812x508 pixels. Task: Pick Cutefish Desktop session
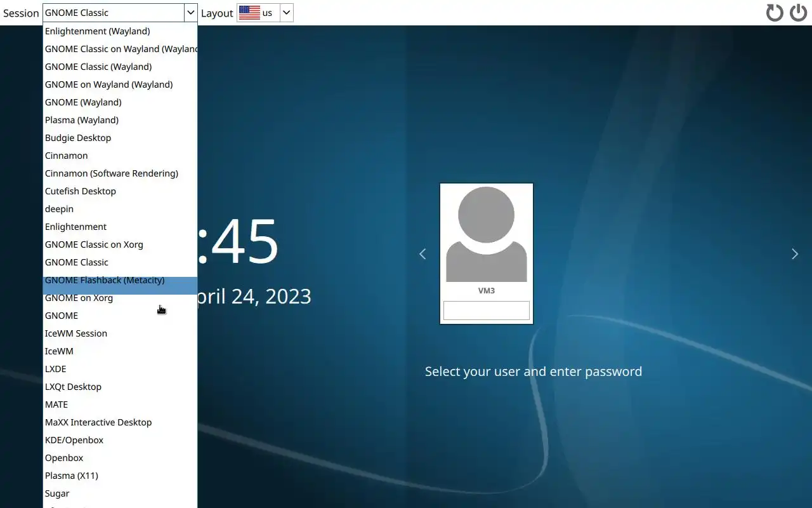120,191
